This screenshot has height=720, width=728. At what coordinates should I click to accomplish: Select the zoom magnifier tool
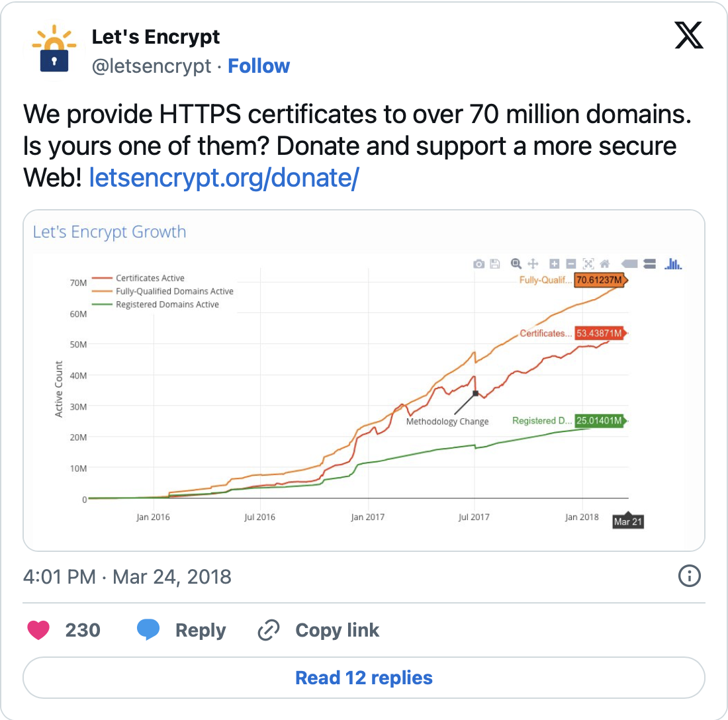pos(516,264)
